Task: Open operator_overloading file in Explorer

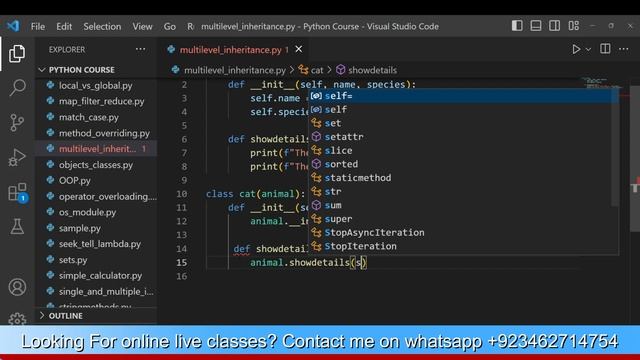Action: pyautogui.click(x=96, y=196)
